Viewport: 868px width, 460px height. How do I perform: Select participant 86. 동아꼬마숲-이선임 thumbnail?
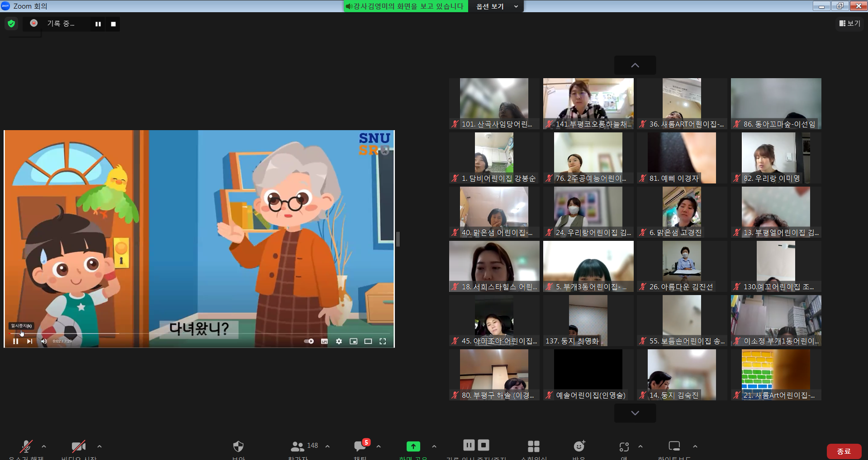tap(776, 103)
